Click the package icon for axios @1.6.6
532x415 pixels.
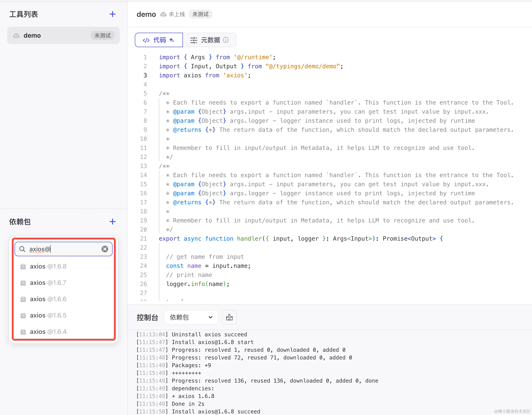point(23,299)
